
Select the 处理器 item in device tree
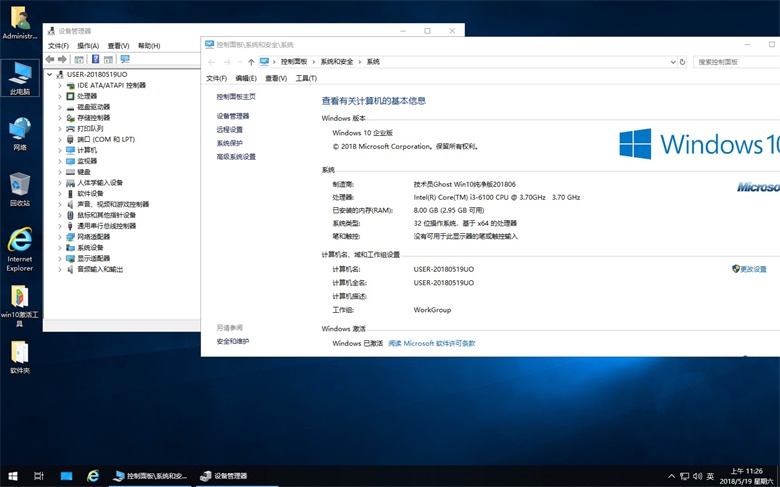click(94, 96)
